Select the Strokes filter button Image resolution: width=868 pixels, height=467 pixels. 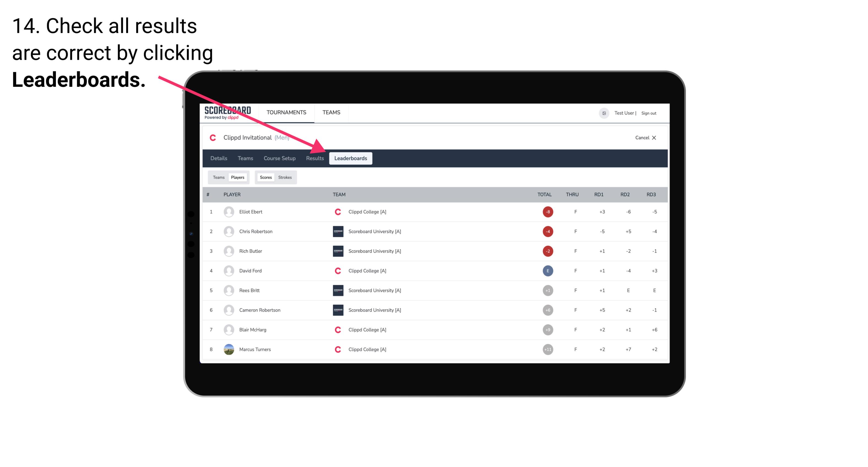tap(286, 177)
